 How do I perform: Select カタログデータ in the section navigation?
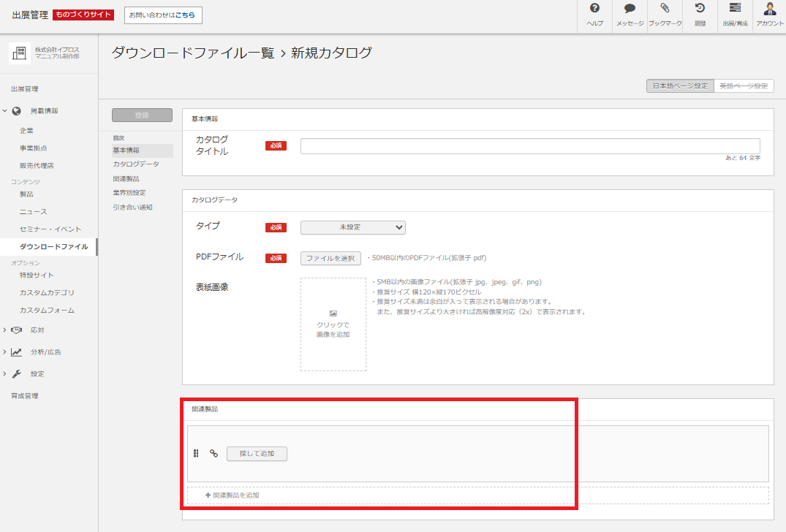(x=134, y=162)
